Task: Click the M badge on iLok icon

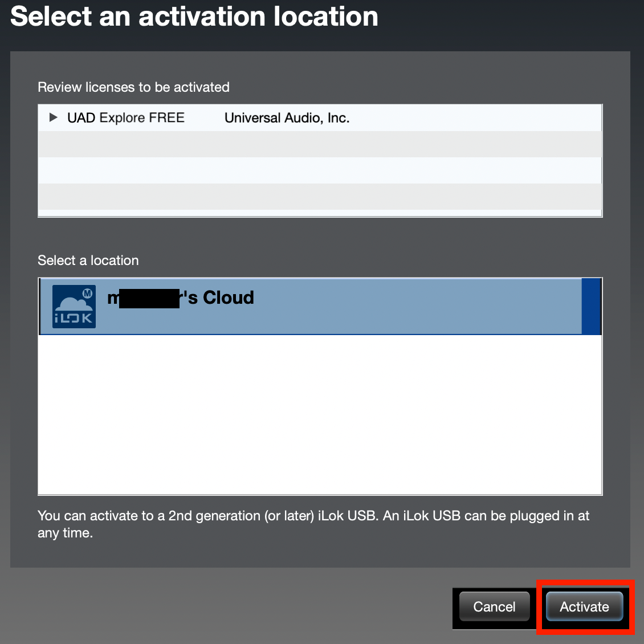Action: pos(88,293)
